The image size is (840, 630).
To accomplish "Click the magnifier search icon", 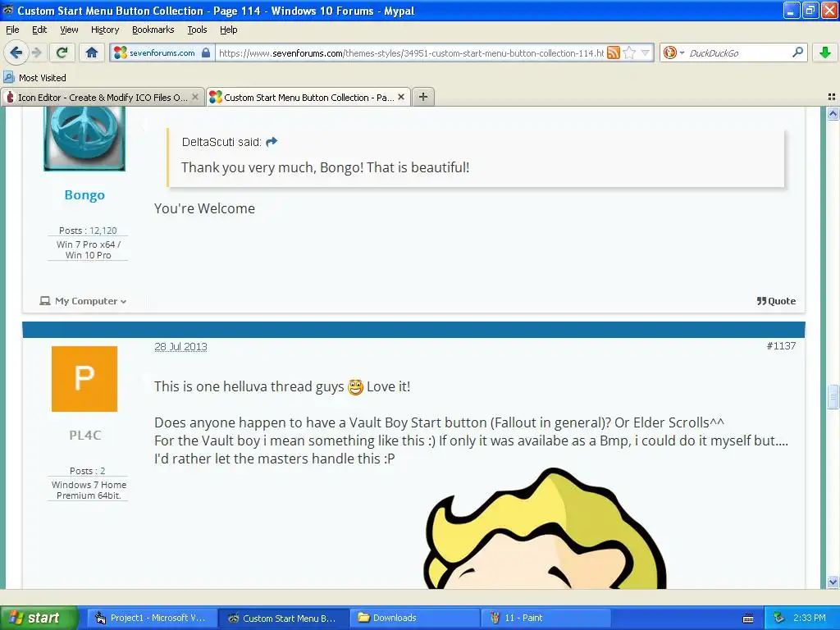I will pyautogui.click(x=797, y=52).
